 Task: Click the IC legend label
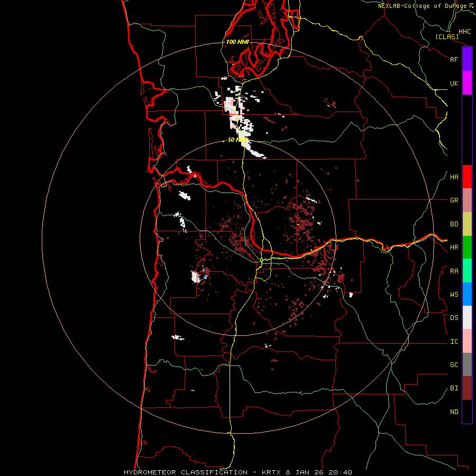pos(454,342)
